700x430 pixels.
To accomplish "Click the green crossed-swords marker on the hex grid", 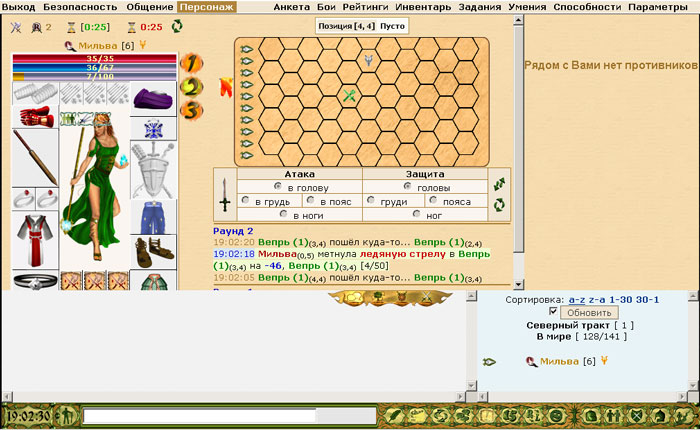I will (x=349, y=95).
